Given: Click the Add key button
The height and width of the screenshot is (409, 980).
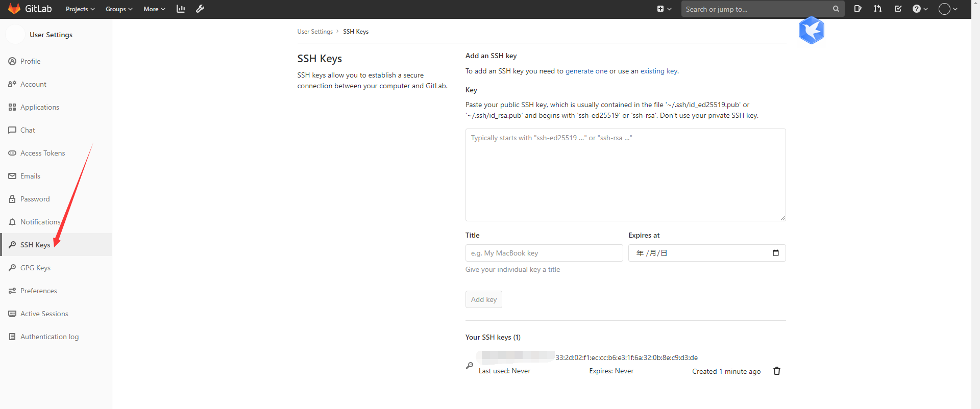Looking at the screenshot, I should [484, 299].
